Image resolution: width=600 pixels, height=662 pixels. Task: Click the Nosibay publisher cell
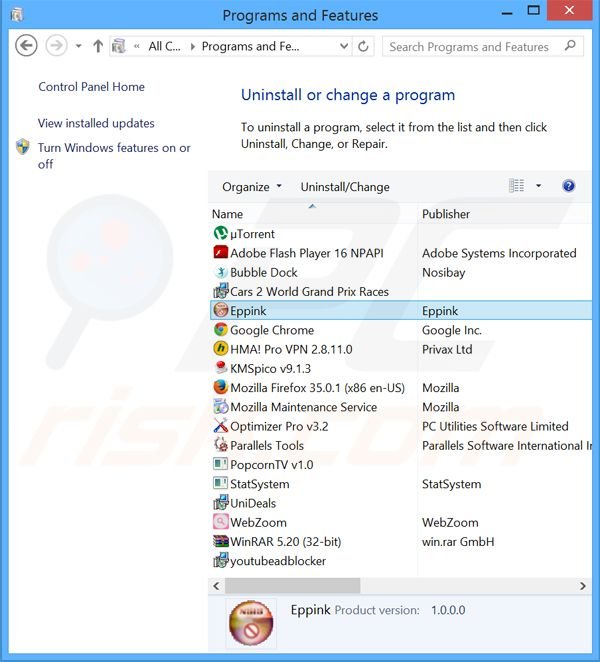[443, 272]
